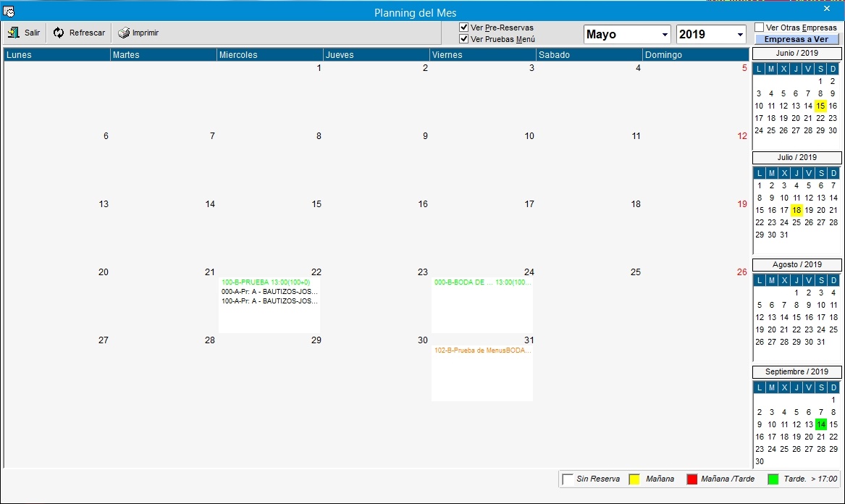Select highlighted day 18 in Julio mini calendar
The height and width of the screenshot is (504, 845).
coord(796,210)
